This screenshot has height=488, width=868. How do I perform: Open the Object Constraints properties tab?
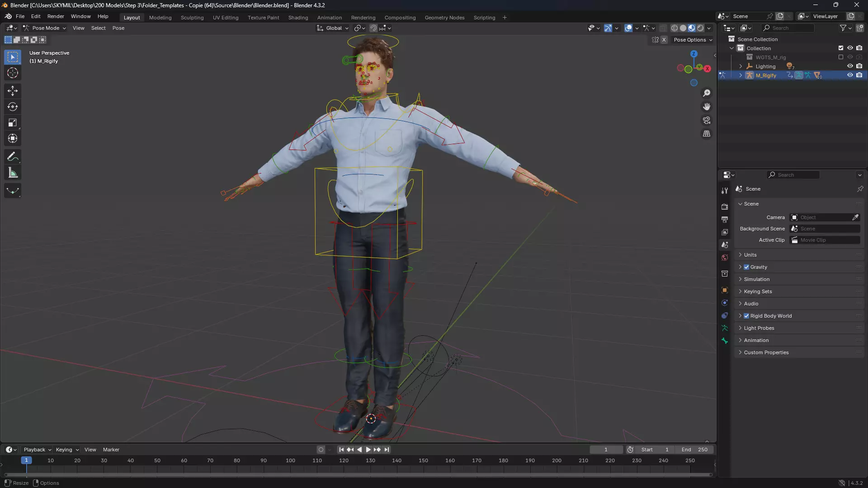725,315
